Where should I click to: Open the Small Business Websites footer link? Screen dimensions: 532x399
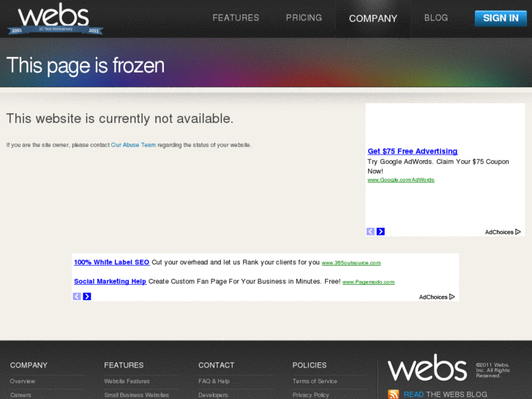click(x=136, y=395)
